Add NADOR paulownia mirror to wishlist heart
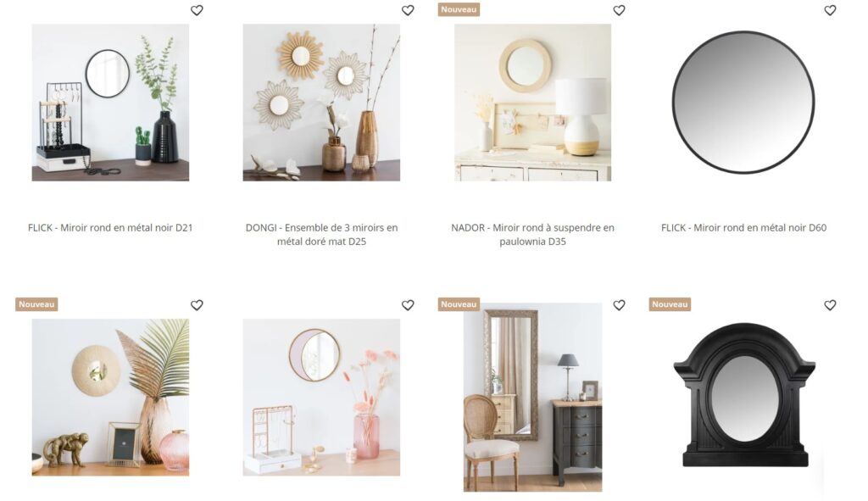868x501 pixels. click(x=619, y=10)
